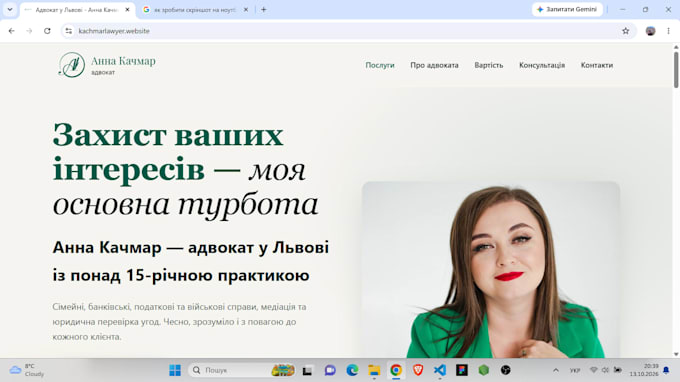Open OBS Studio from taskbar
The image size is (680, 382).
(x=506, y=370)
